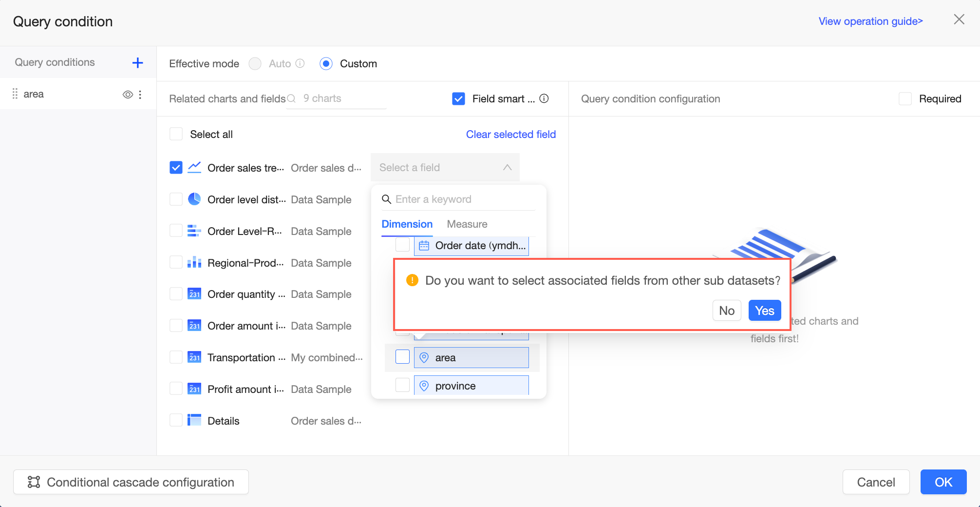Open Conditional cascade configuration
The height and width of the screenshot is (507, 980).
(131, 482)
